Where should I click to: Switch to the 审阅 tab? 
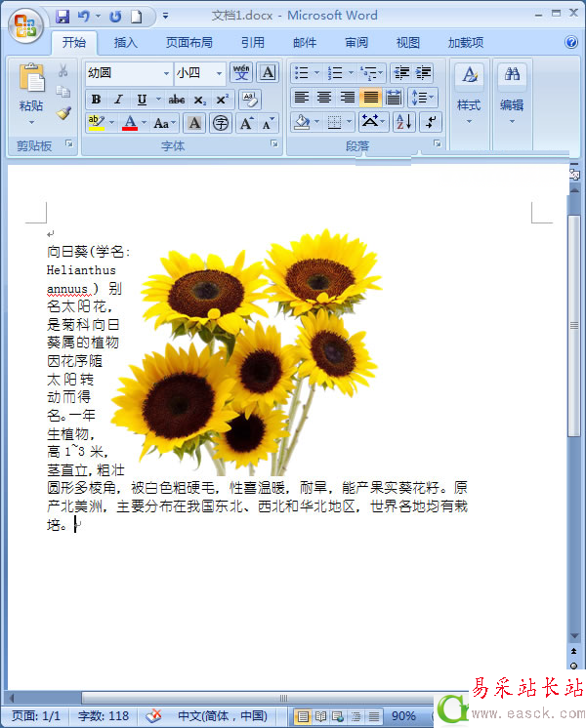click(x=356, y=43)
